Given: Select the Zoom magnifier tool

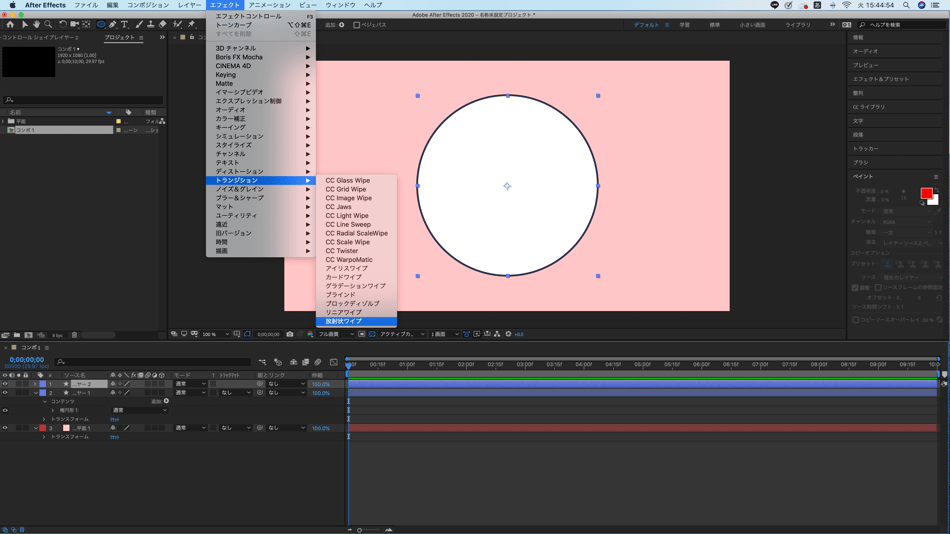Looking at the screenshot, I should (48, 24).
